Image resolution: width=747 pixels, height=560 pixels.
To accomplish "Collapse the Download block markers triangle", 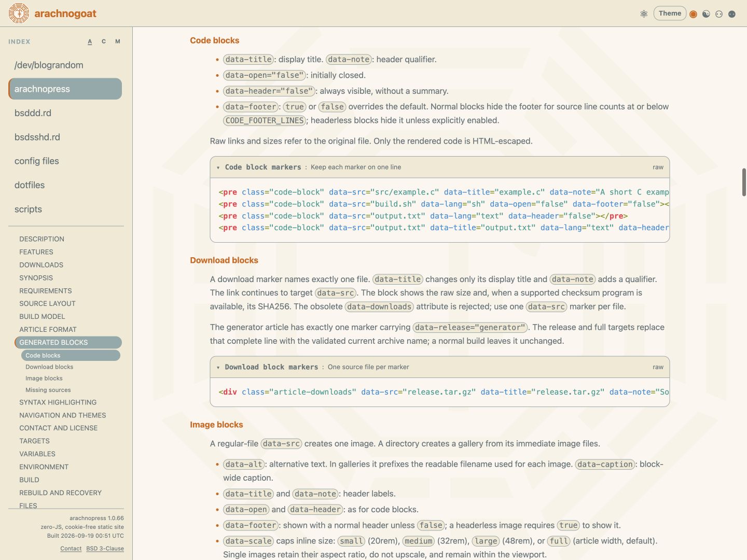I will point(218,367).
